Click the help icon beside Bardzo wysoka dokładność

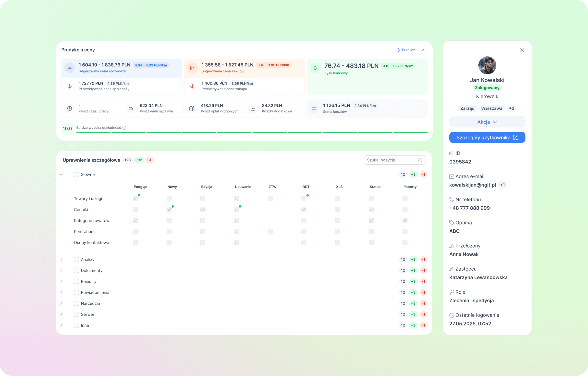pyautogui.click(x=124, y=128)
